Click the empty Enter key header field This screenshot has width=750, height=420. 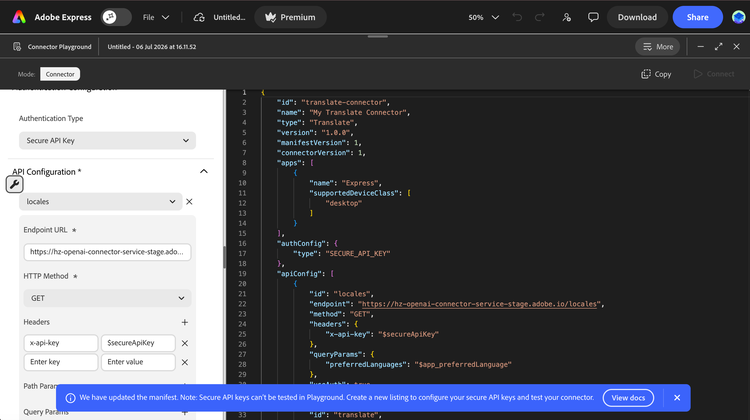click(x=61, y=362)
